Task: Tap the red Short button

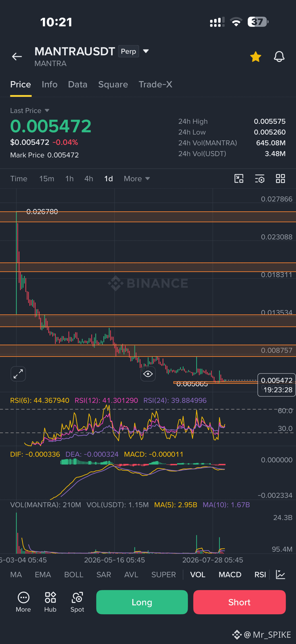Action: pyautogui.click(x=240, y=602)
